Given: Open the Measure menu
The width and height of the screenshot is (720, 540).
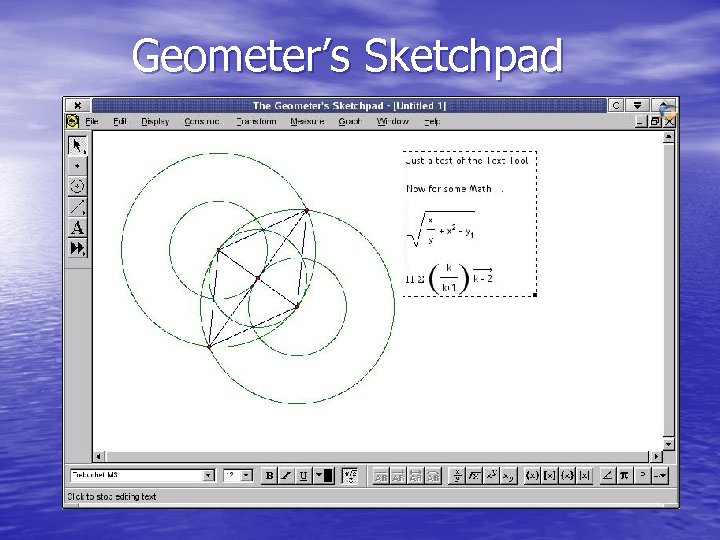Looking at the screenshot, I should coord(307,121).
